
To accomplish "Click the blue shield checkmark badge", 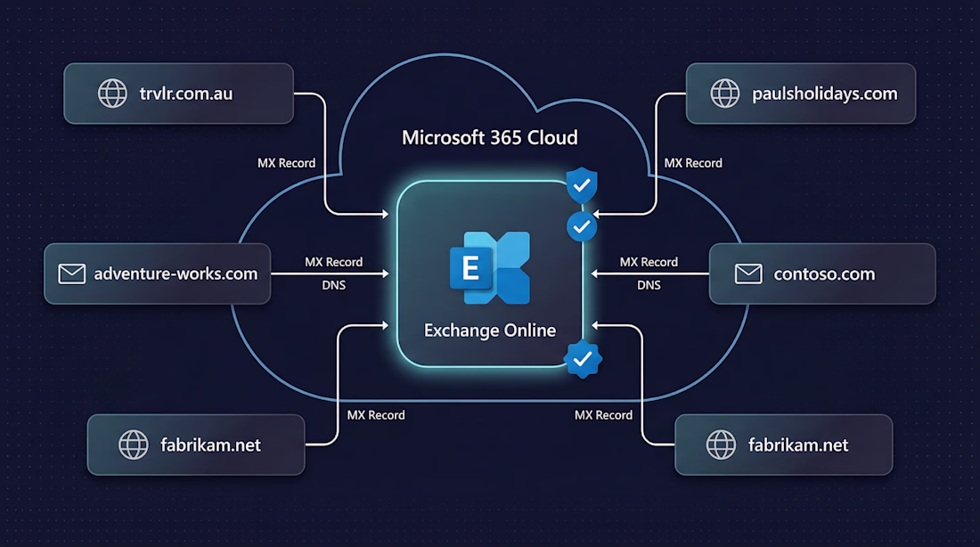I will (x=582, y=185).
